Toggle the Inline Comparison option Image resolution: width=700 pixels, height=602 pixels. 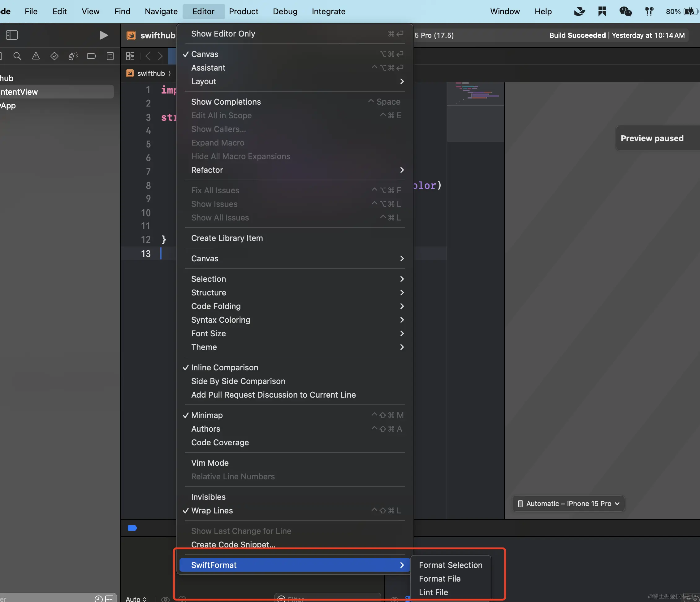(224, 367)
